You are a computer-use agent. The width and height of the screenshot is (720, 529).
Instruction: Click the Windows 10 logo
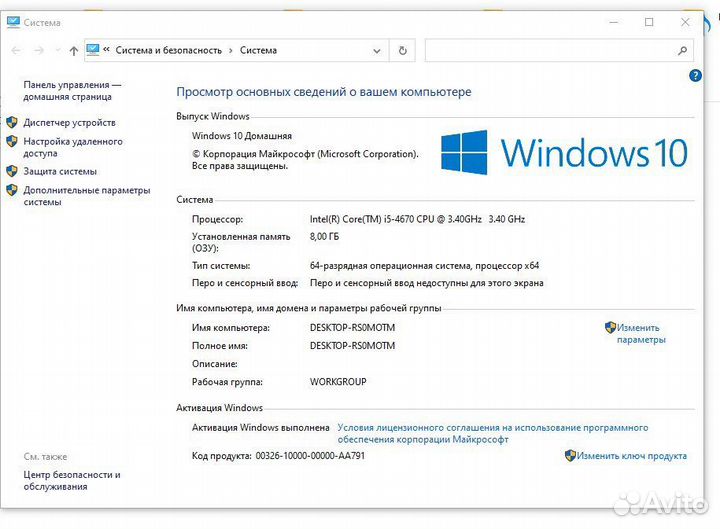[564, 152]
